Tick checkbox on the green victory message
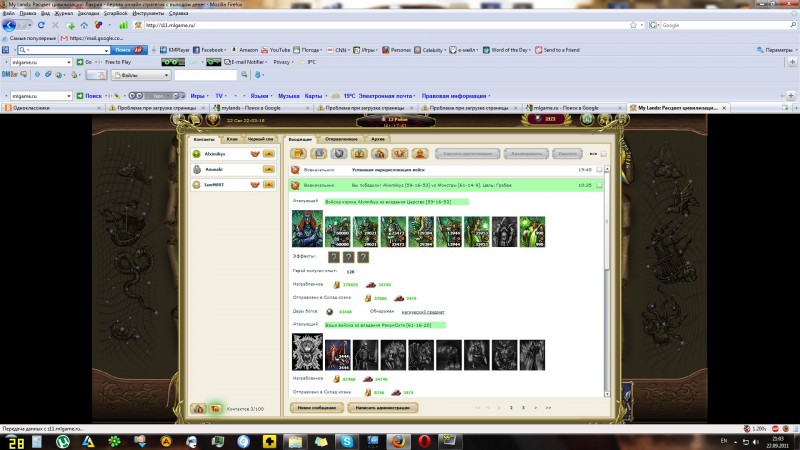Image resolution: width=800 pixels, height=450 pixels. [x=599, y=185]
